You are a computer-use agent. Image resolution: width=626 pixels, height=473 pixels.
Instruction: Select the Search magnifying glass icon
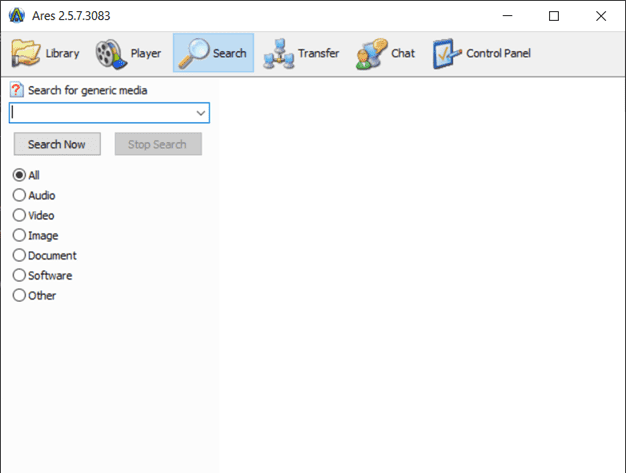click(x=193, y=53)
